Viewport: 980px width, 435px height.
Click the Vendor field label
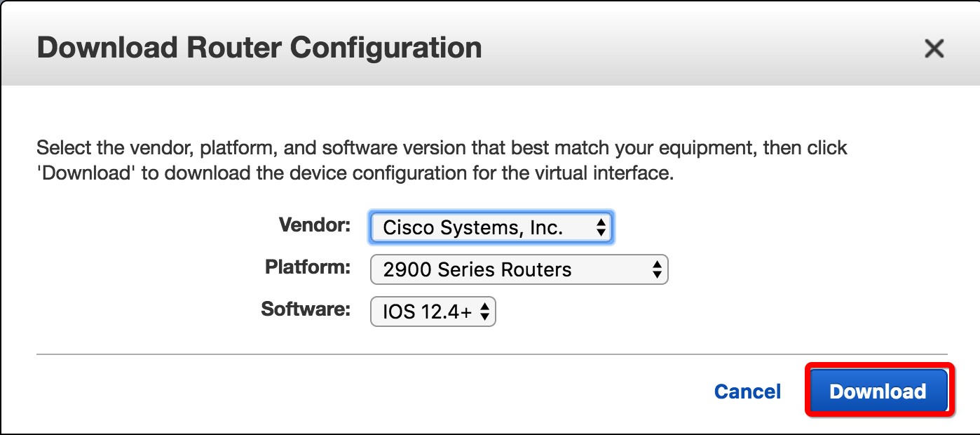click(314, 225)
